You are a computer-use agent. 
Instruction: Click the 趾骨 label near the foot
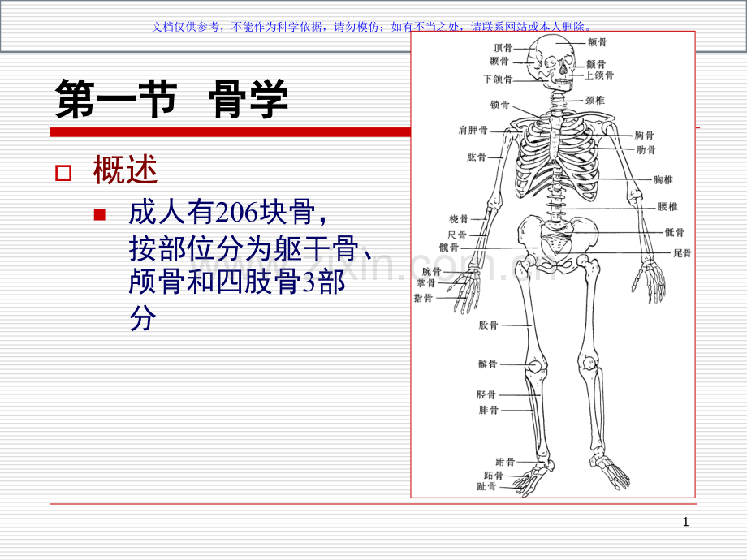486,487
